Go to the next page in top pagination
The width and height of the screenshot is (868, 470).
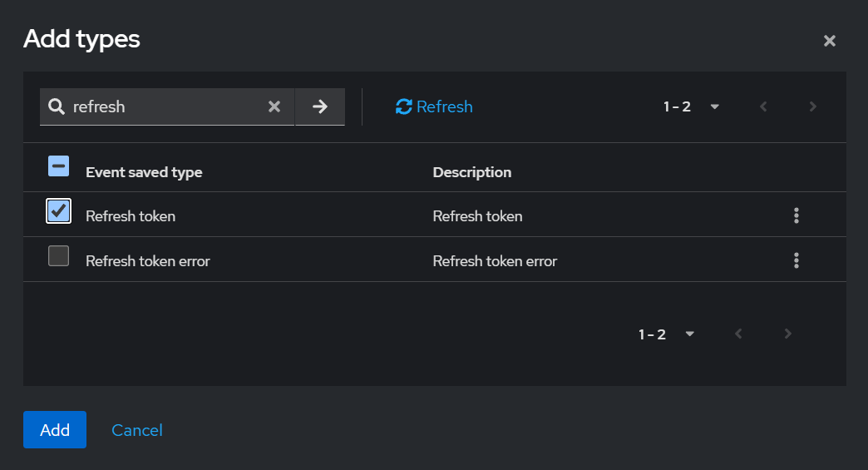813,106
